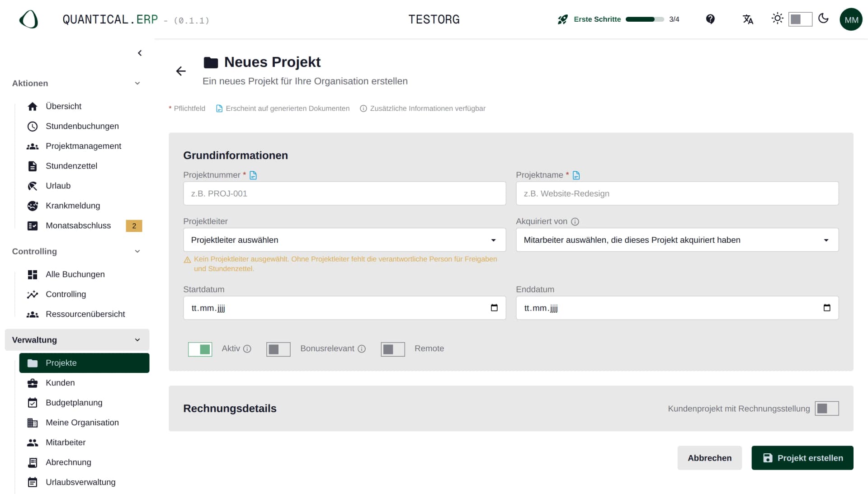Show info icon next to Aktiv
Viewport: 868px width, 494px height.
[247, 348]
